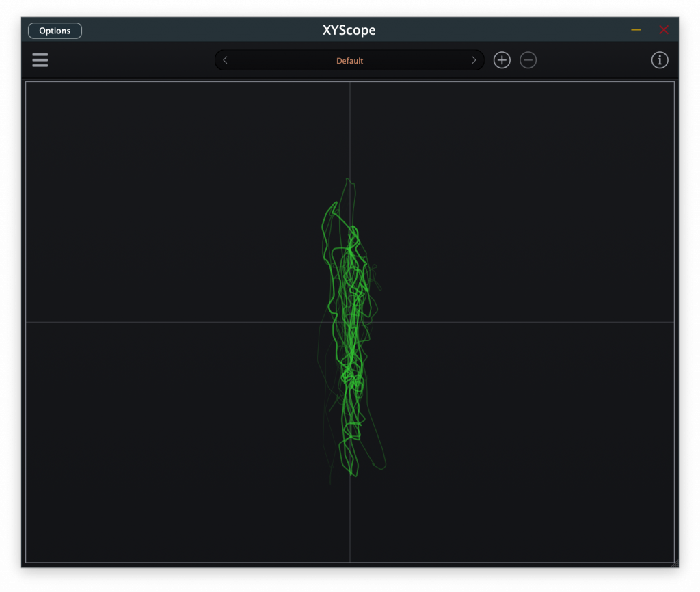
Task: Advance to the next preset with right chevron
Action: pos(474,60)
